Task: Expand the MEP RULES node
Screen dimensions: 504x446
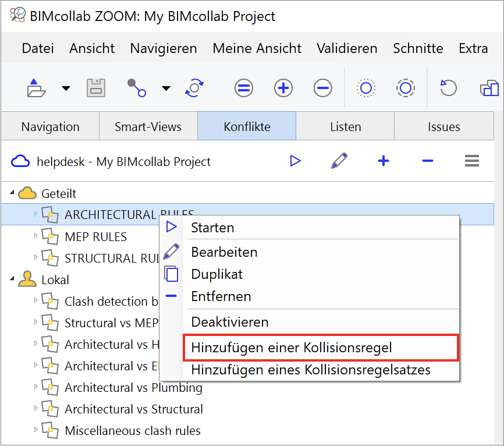Action: pos(36,236)
